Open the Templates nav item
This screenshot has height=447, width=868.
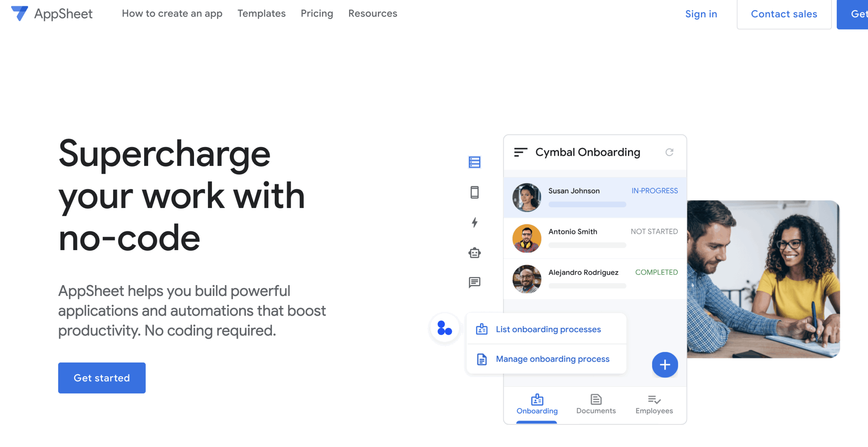tap(261, 13)
